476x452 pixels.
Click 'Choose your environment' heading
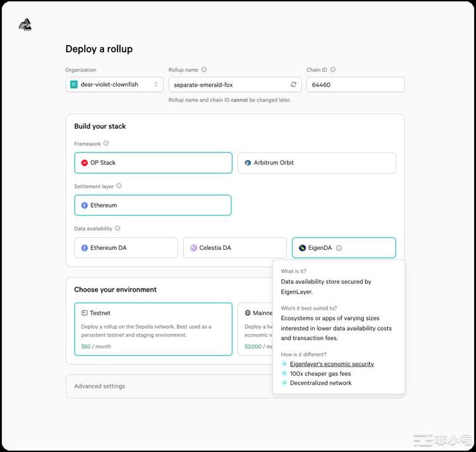pyautogui.click(x=115, y=289)
